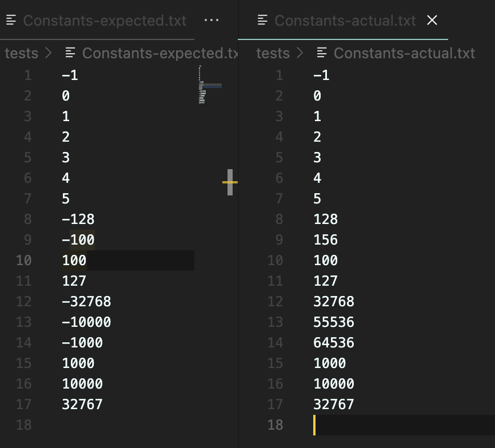The image size is (495, 448).
Task: Click line number 10 in left editor
Action: [x=23, y=261]
